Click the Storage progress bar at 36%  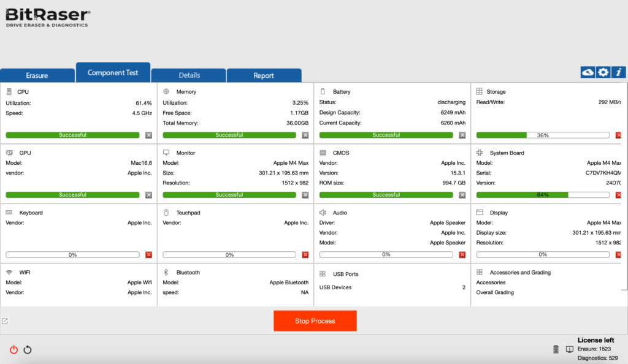click(x=543, y=135)
